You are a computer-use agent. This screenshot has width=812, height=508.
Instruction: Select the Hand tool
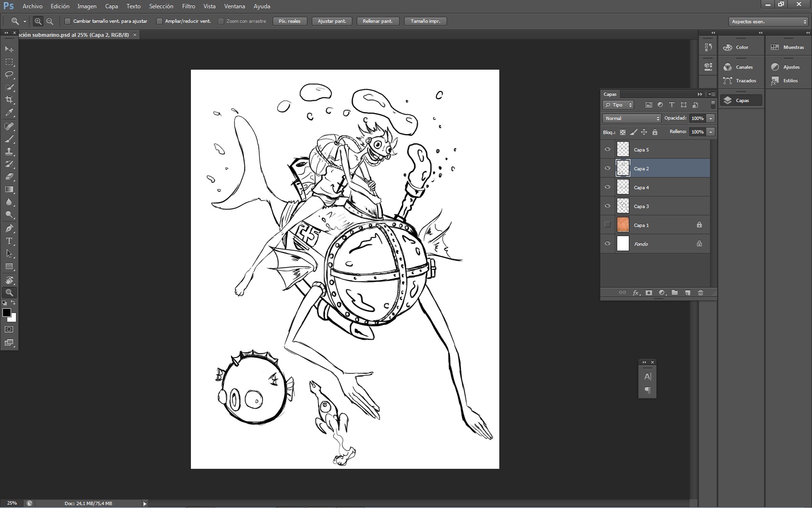[x=9, y=280]
